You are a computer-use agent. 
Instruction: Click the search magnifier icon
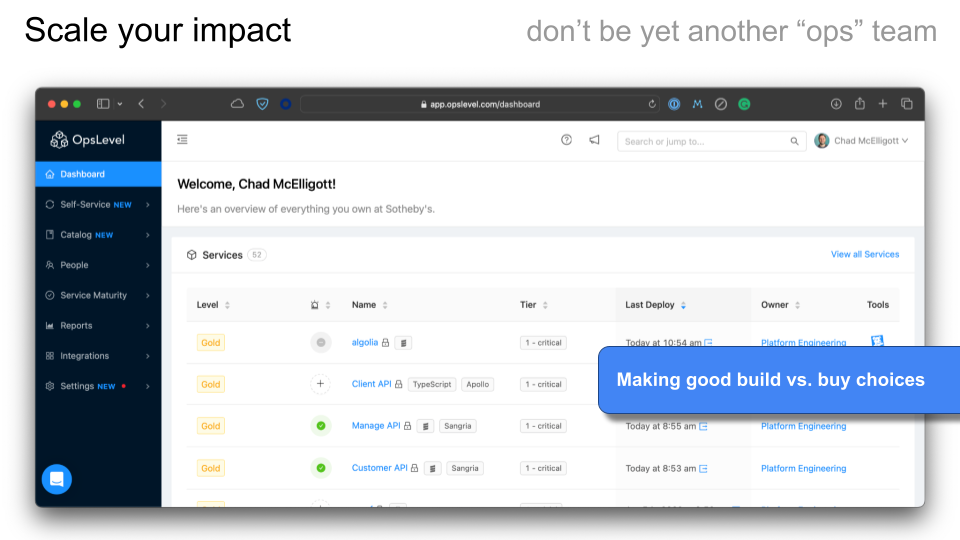[x=794, y=141]
